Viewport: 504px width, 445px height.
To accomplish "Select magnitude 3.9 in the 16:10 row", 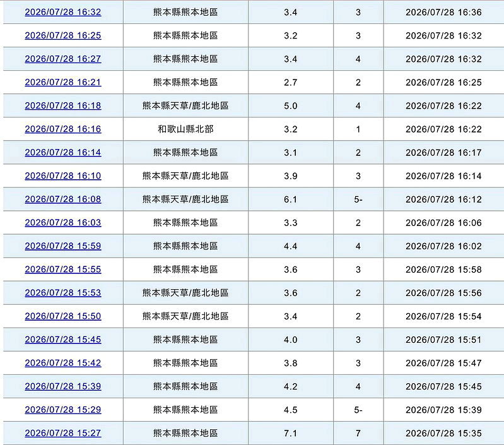I will [x=291, y=176].
